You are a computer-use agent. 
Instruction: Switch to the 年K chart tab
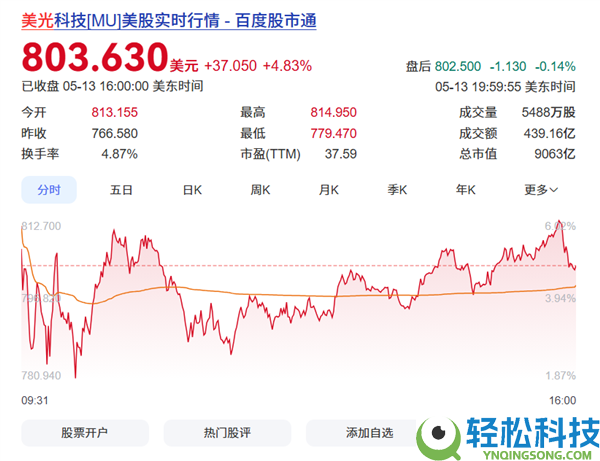pyautogui.click(x=465, y=190)
